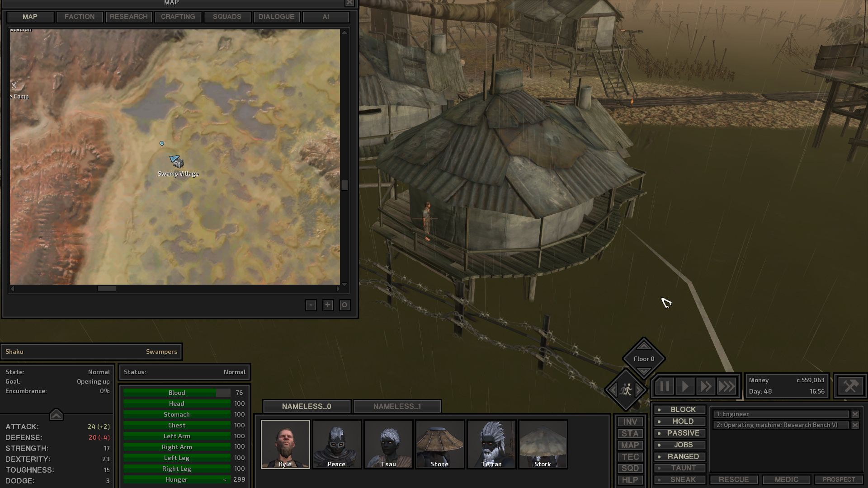Collapse the character stats panel
Image resolution: width=868 pixels, height=488 pixels.
click(x=56, y=414)
